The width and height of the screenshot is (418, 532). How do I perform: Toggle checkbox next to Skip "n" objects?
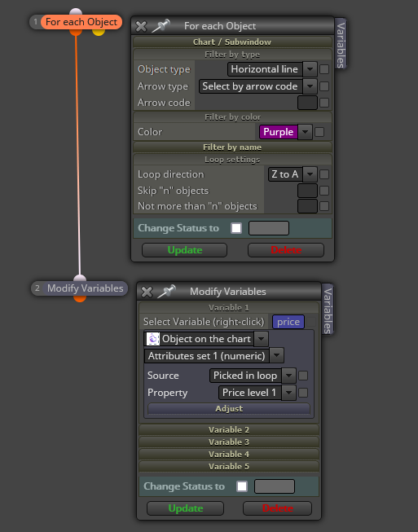pyautogui.click(x=324, y=191)
